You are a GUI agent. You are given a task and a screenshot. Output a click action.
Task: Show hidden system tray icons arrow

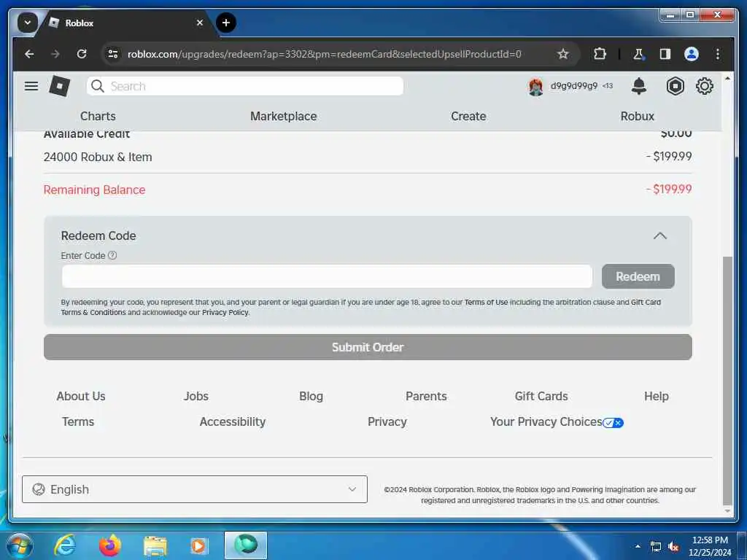tap(638, 546)
